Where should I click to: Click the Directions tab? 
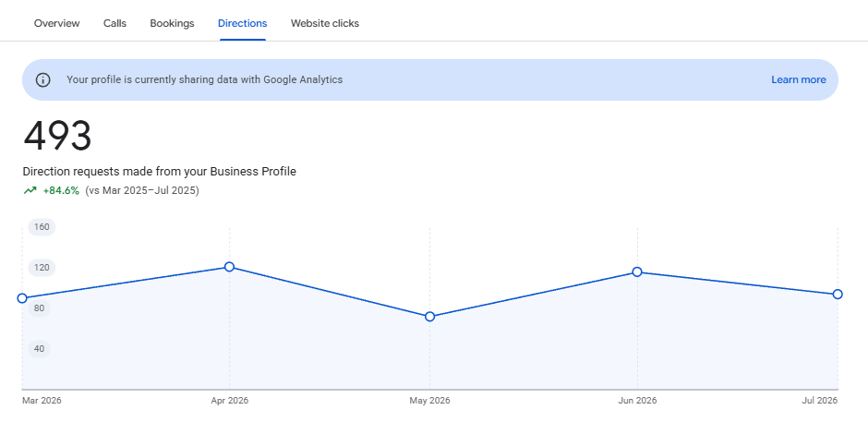coord(243,23)
